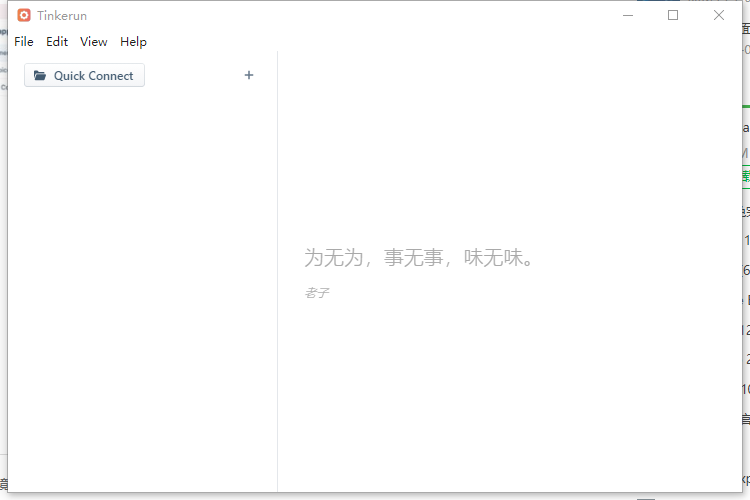This screenshot has width=750, height=500.
Task: Open the Edit menu
Action: [x=57, y=42]
